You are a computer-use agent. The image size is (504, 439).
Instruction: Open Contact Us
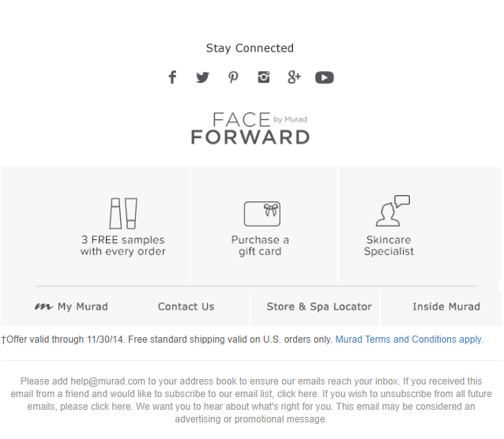click(x=186, y=306)
